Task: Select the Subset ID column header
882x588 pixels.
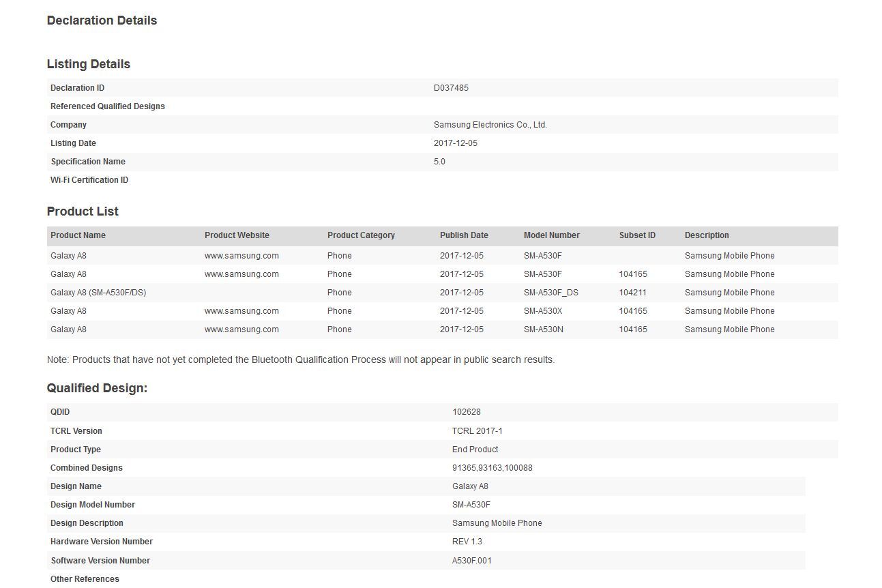Action: tap(637, 235)
